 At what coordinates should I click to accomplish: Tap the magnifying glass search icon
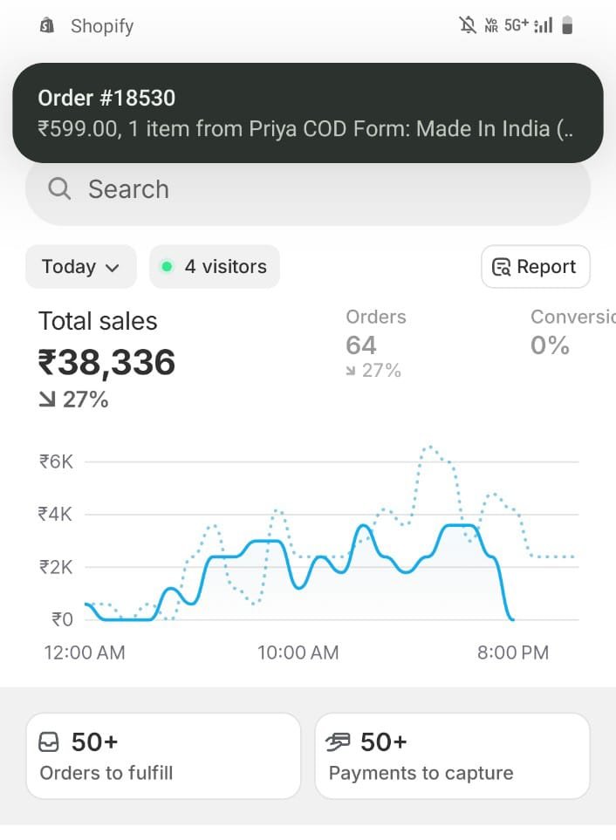pyautogui.click(x=59, y=189)
